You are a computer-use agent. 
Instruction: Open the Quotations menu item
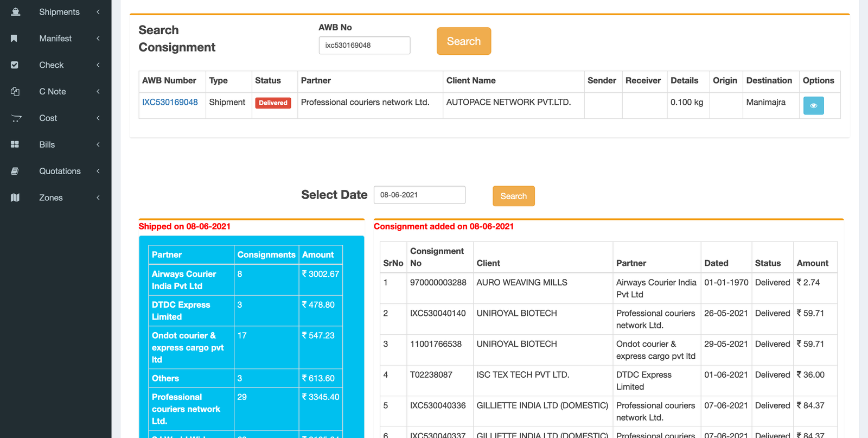pyautogui.click(x=60, y=171)
